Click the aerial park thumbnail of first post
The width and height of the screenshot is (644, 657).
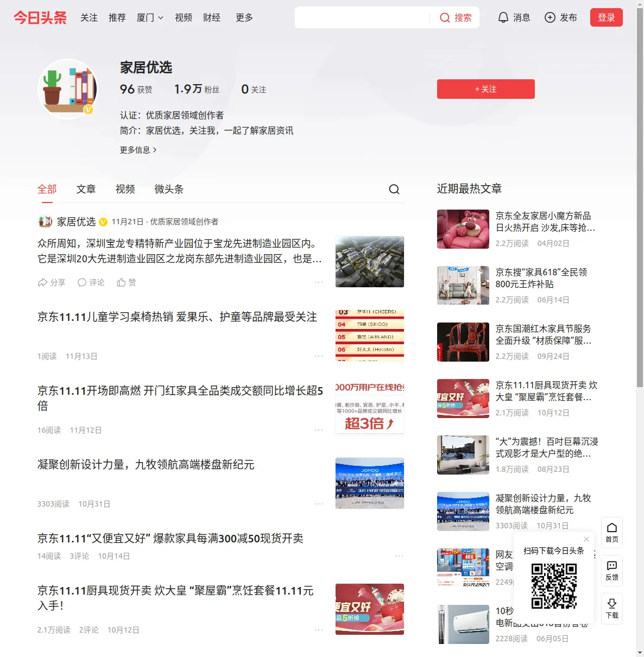click(x=370, y=262)
